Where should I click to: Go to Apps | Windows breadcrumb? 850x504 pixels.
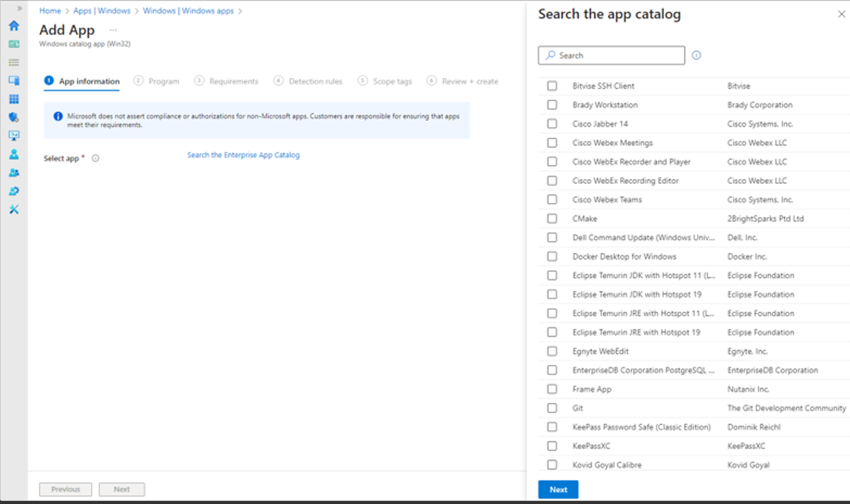(102, 11)
